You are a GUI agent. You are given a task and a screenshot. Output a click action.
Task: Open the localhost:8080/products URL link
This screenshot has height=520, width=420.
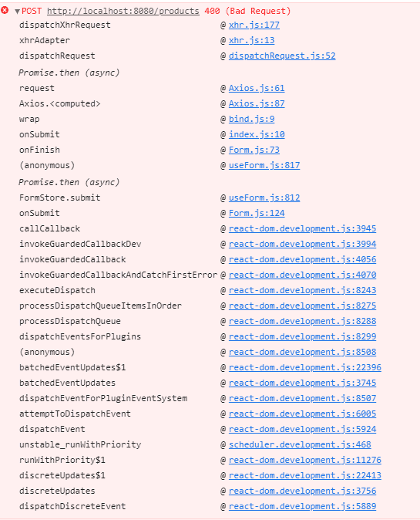pos(123,12)
